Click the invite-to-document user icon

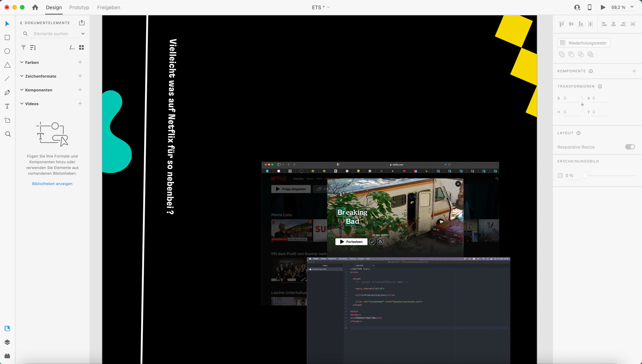click(x=577, y=7)
